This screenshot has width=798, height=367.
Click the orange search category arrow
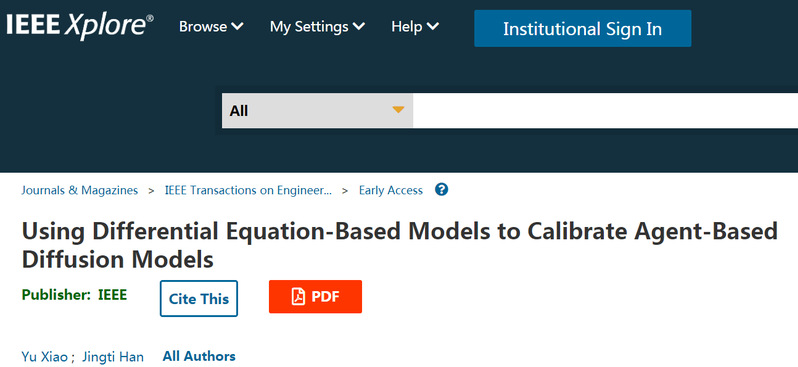(x=398, y=109)
